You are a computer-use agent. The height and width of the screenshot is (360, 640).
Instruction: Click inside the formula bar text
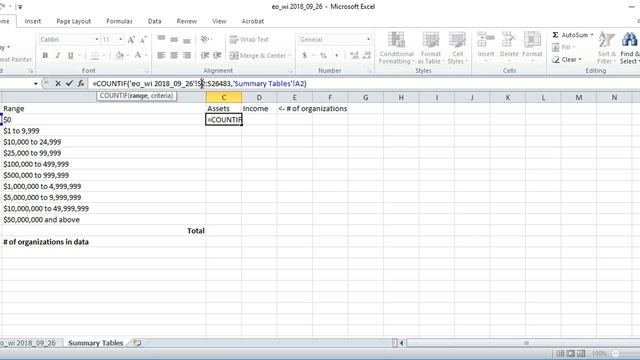(199, 83)
